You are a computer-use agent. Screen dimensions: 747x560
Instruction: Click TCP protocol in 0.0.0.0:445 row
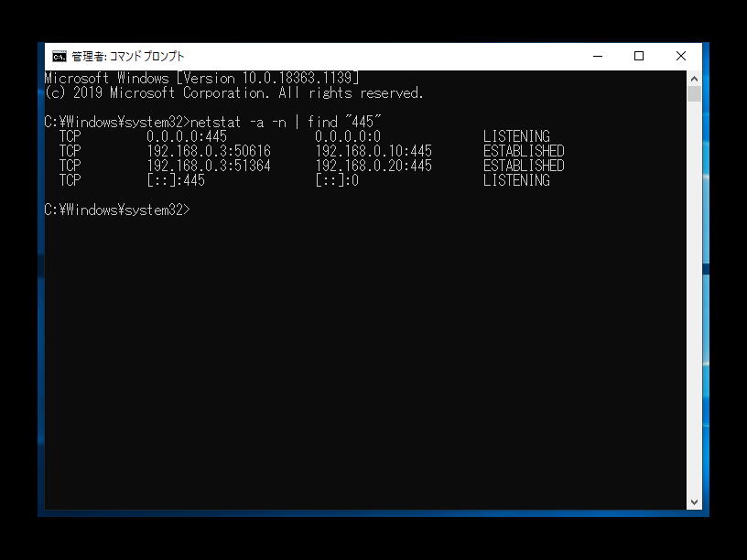pos(70,136)
